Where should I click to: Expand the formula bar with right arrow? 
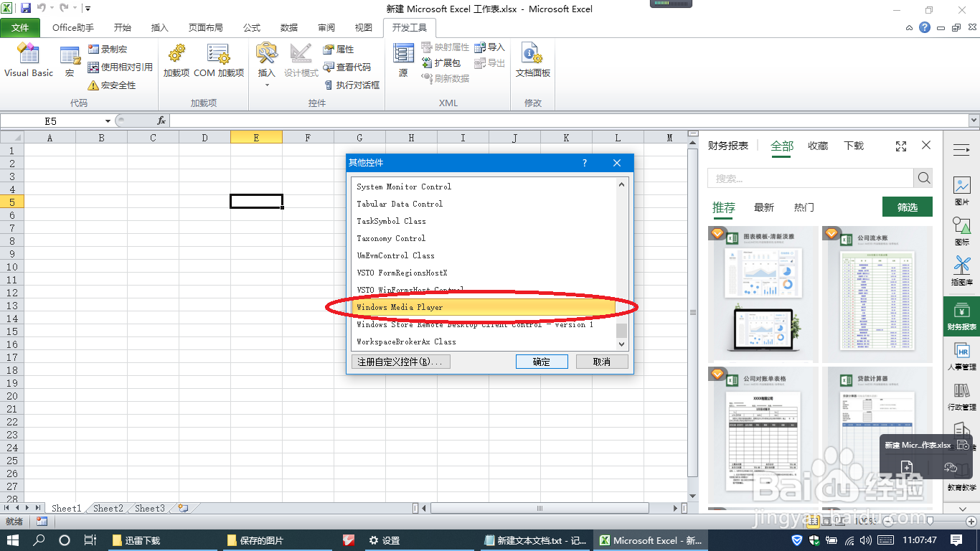974,121
